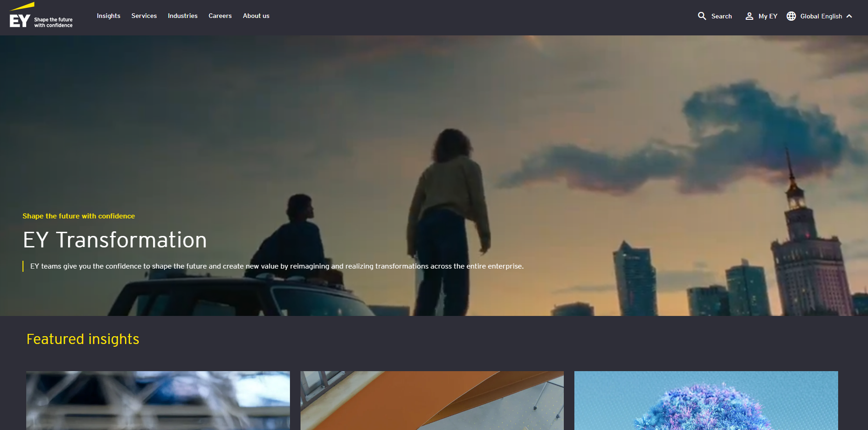Click the globe language icon
Image resolution: width=868 pixels, height=430 pixels.
pyautogui.click(x=791, y=16)
